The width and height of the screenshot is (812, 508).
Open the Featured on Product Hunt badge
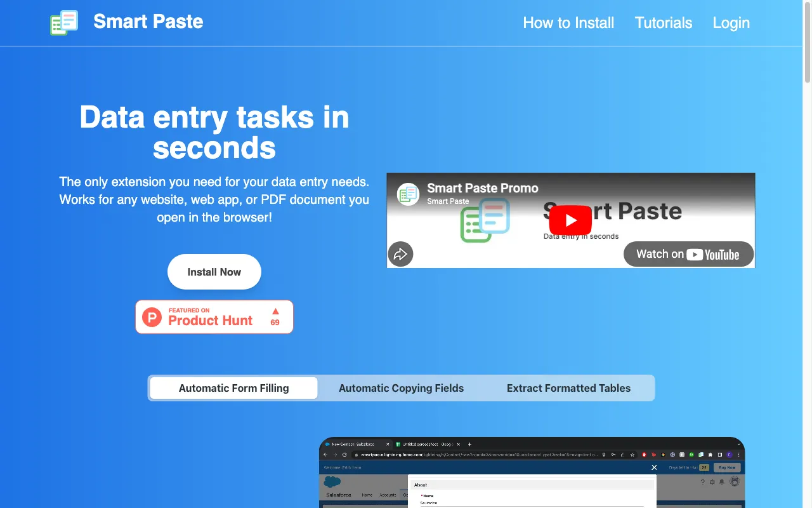(x=214, y=317)
